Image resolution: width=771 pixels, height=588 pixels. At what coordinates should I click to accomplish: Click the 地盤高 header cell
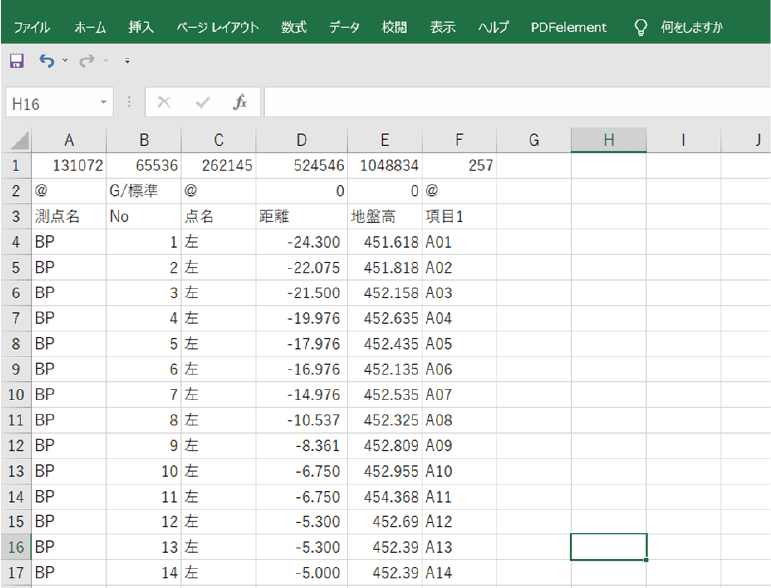[x=385, y=216]
